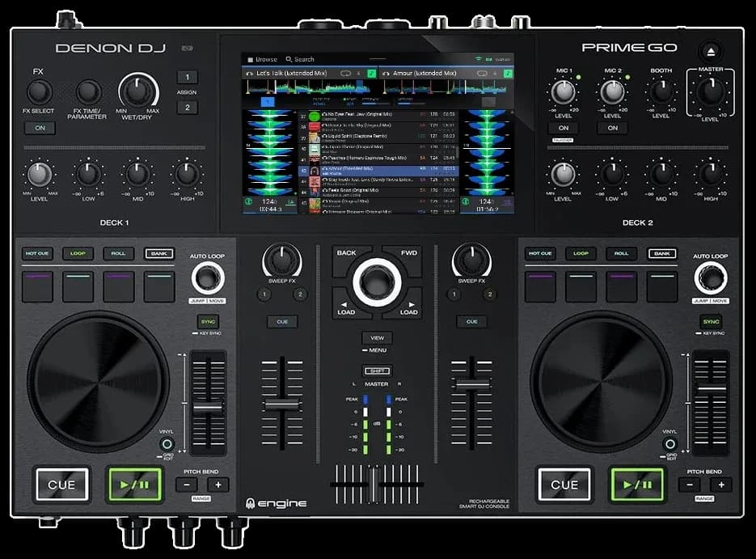Push the Deck 1 AUTO LOOP encoder
The image size is (756, 559).
[208, 277]
